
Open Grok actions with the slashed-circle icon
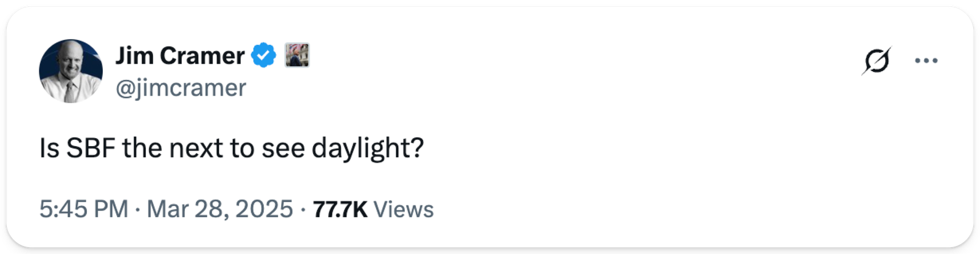(x=876, y=61)
